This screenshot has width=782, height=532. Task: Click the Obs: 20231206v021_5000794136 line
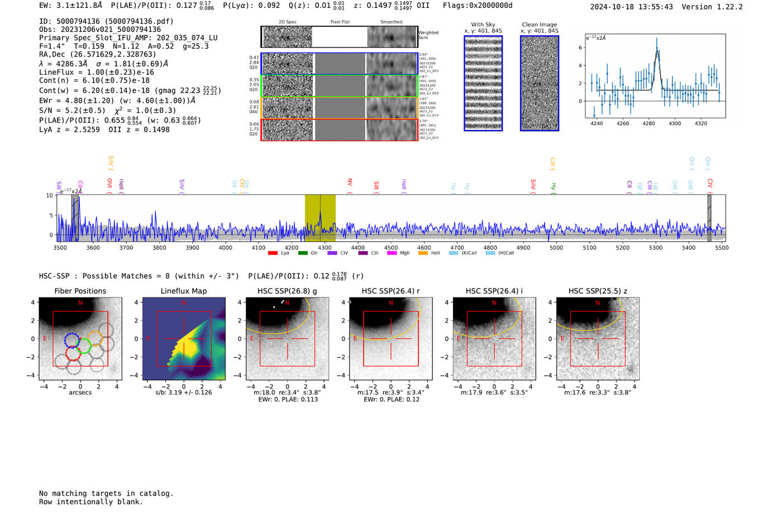click(x=100, y=29)
